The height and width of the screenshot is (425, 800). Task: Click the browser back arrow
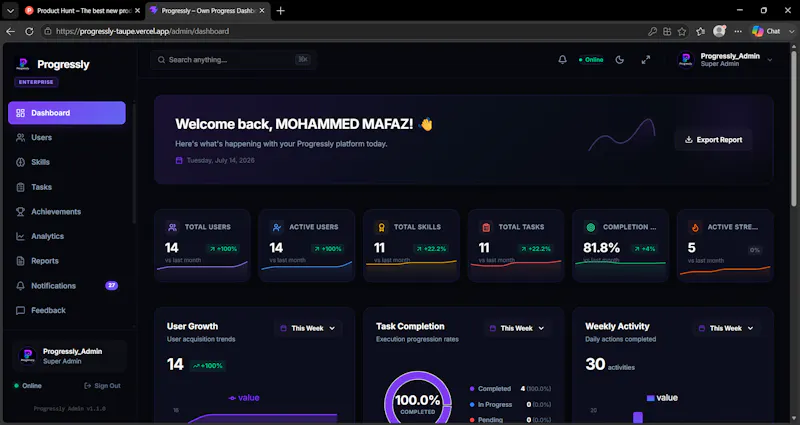pos(10,31)
